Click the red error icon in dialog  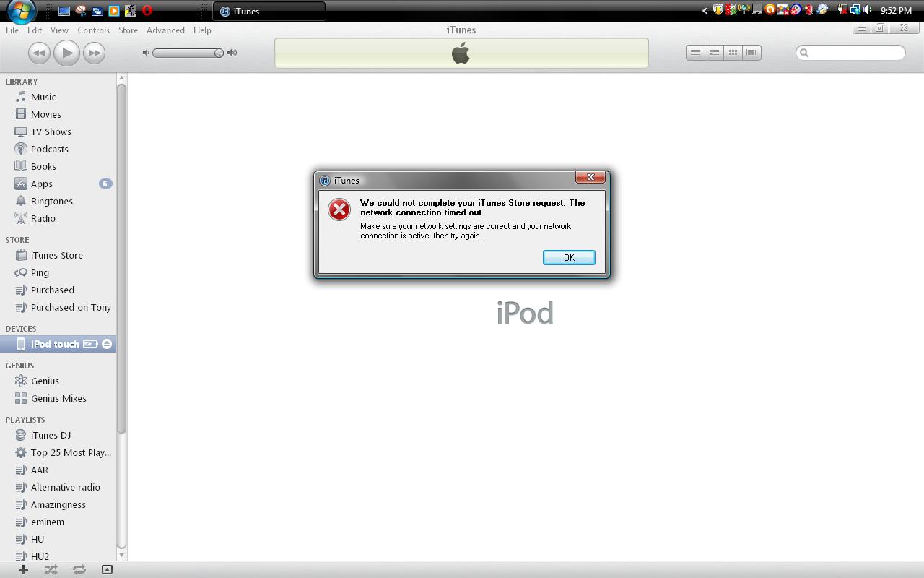(339, 210)
